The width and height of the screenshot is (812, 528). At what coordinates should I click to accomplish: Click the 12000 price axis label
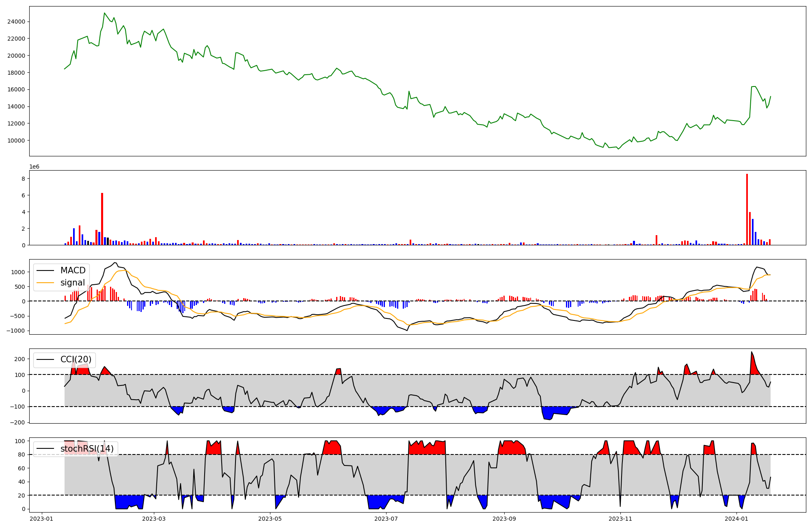click(x=16, y=123)
